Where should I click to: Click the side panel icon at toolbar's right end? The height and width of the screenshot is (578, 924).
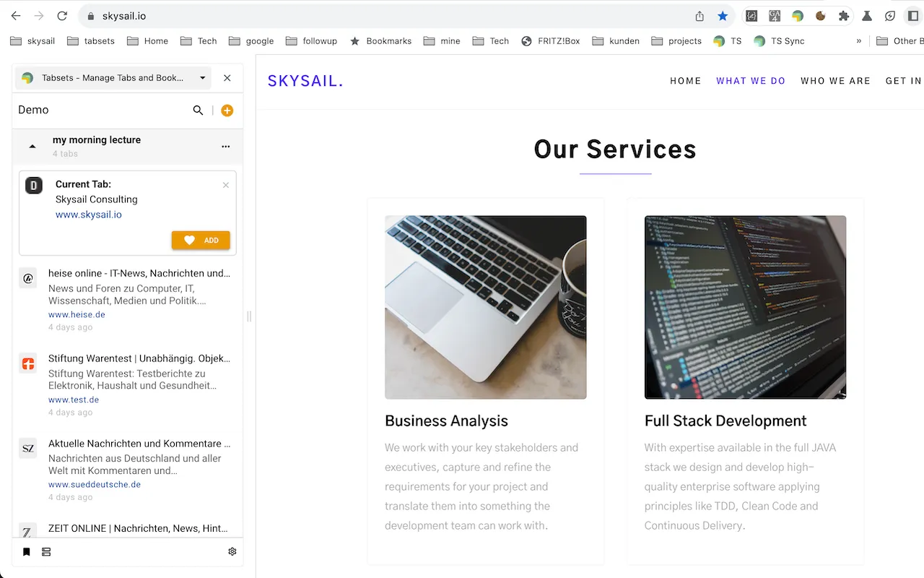pyautogui.click(x=912, y=15)
